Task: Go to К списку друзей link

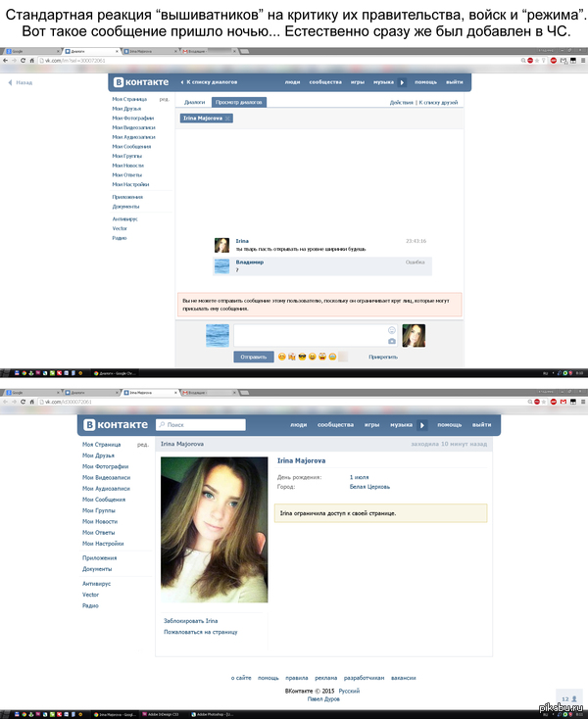Action: click(x=440, y=102)
